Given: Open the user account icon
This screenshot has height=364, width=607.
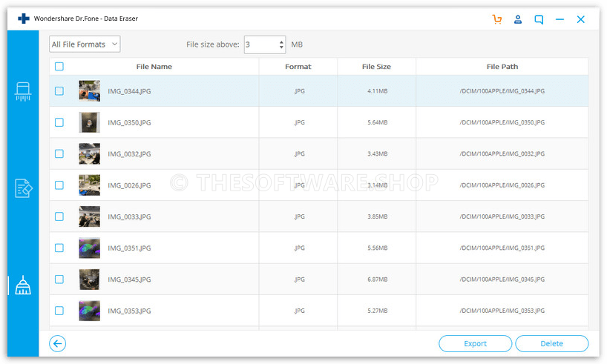Looking at the screenshot, I should 518,19.
